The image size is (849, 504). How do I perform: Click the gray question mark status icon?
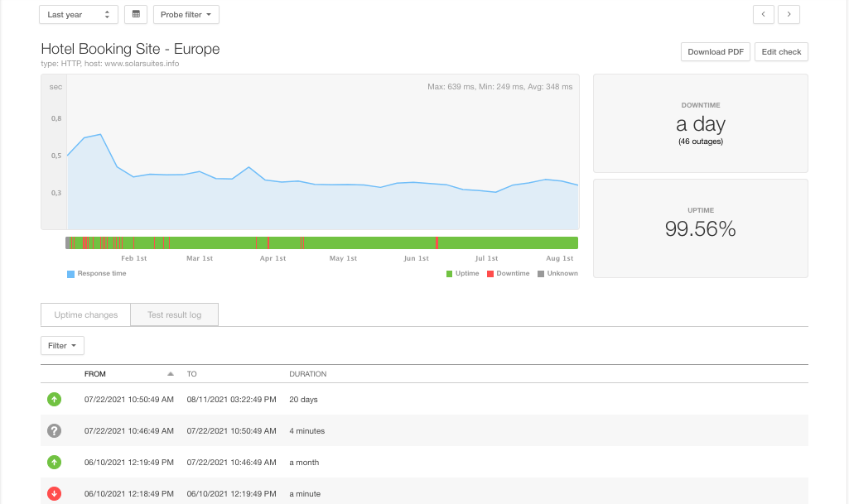54,430
